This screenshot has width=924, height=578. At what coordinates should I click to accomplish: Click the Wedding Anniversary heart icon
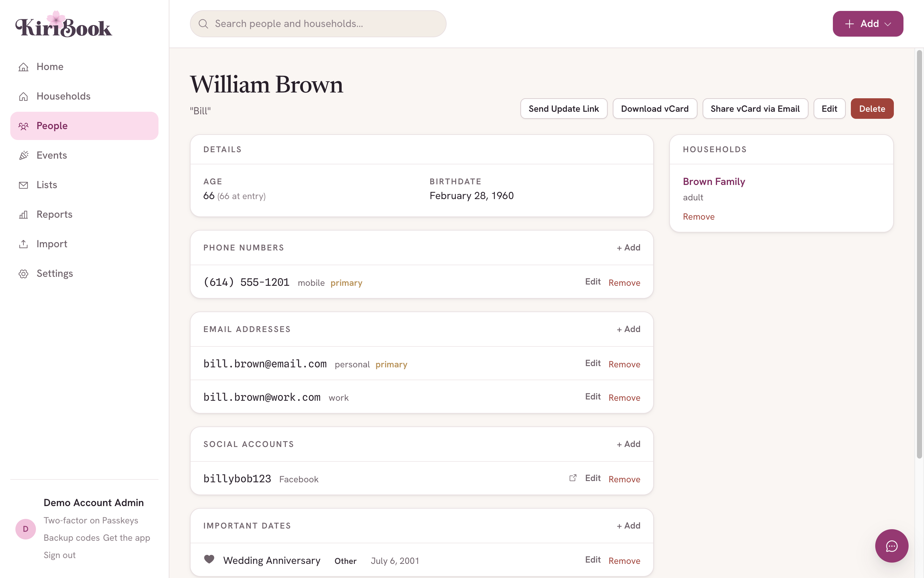coord(209,559)
